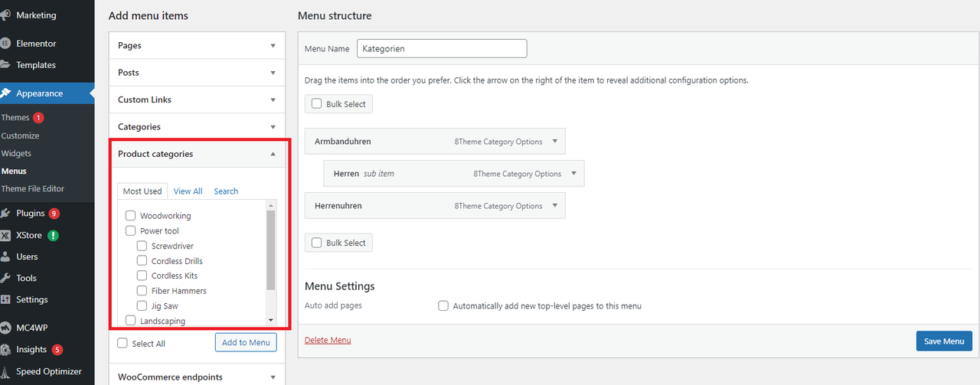
Task: Click the Delete Menu link
Action: 328,340
